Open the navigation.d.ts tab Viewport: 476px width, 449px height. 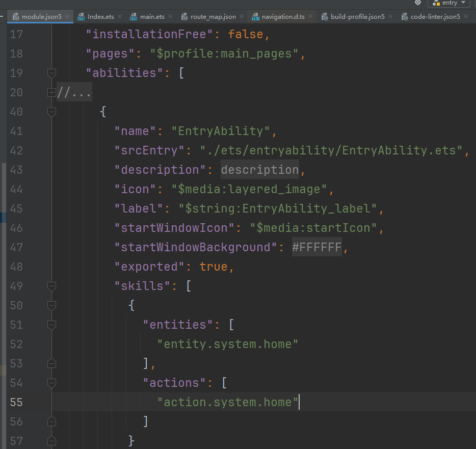click(283, 16)
